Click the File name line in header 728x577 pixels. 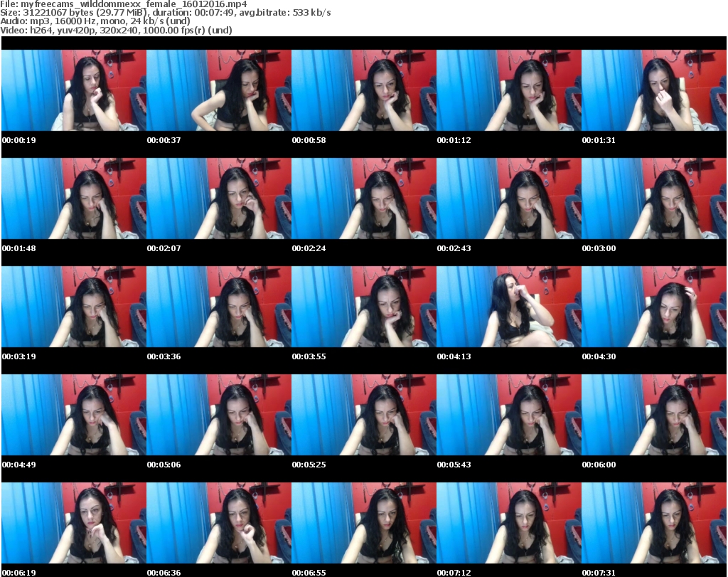[x=124, y=4]
